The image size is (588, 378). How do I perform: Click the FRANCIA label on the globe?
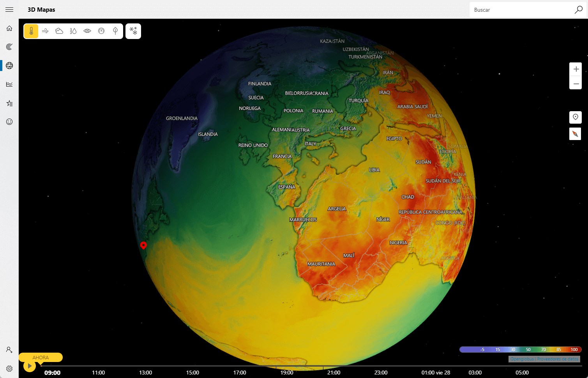(282, 156)
